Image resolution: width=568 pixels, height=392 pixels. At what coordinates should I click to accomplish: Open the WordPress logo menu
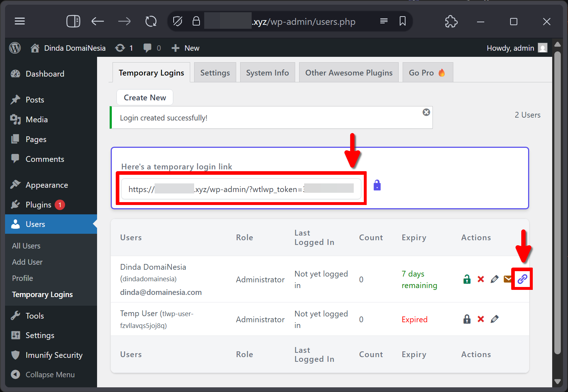(x=15, y=48)
